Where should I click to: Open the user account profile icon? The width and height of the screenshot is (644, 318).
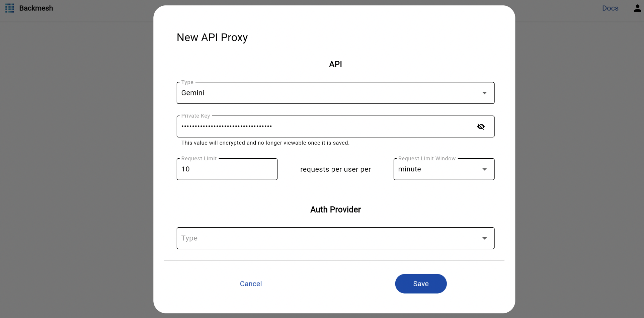click(637, 8)
